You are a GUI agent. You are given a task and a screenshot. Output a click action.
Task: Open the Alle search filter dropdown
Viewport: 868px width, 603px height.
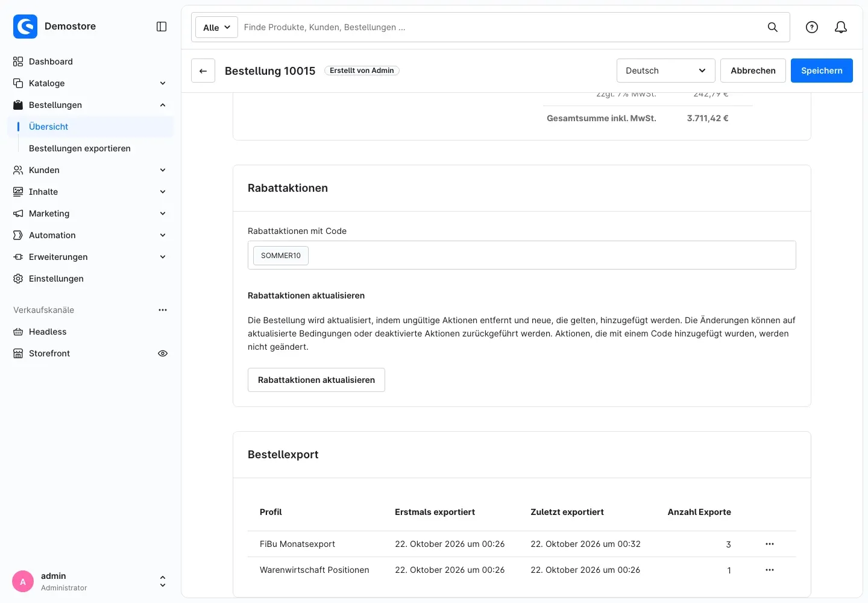(216, 27)
